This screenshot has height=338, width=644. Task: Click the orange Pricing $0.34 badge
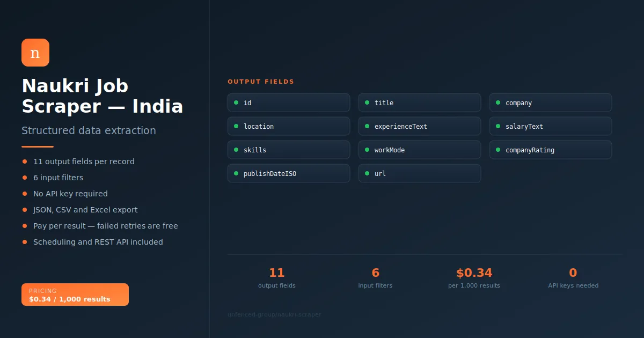75,295
